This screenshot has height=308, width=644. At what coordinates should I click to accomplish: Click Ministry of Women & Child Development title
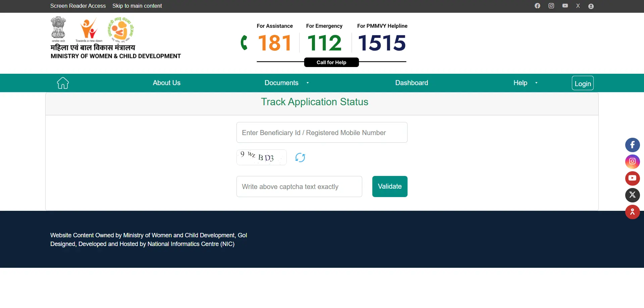pos(116,56)
